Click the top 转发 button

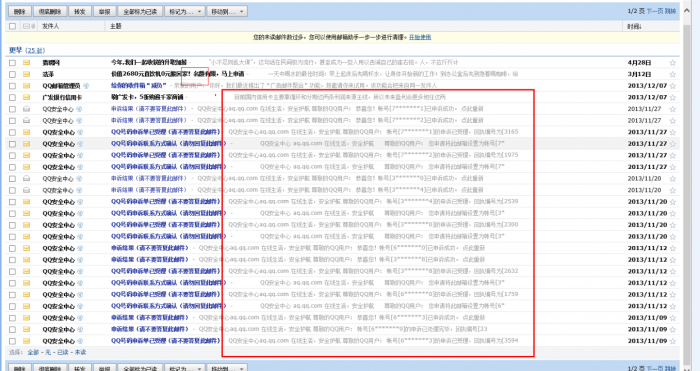click(x=80, y=12)
